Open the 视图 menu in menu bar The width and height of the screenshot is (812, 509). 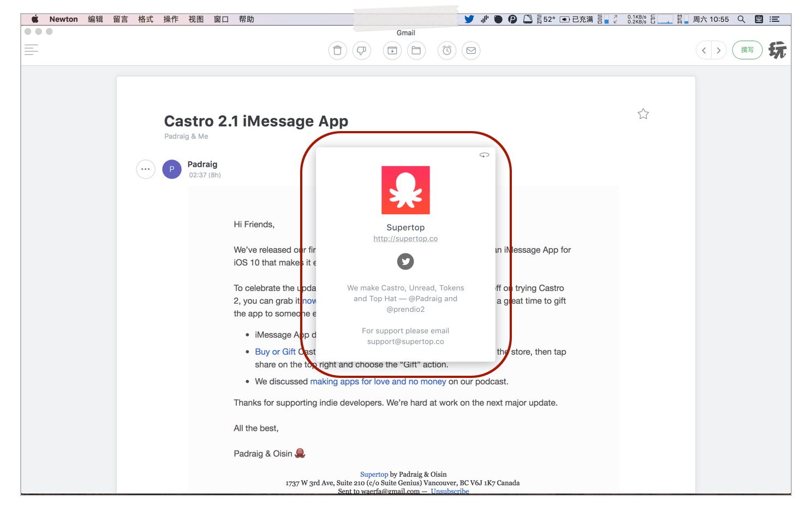click(x=196, y=19)
